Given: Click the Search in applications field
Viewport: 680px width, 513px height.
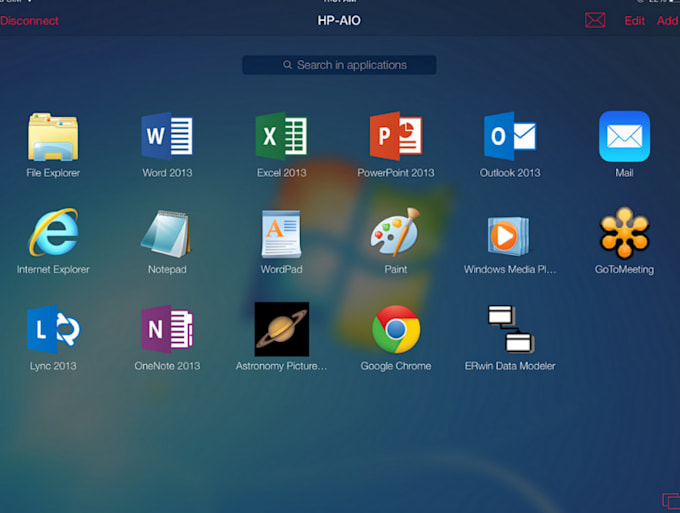Looking at the screenshot, I should click(x=339, y=65).
